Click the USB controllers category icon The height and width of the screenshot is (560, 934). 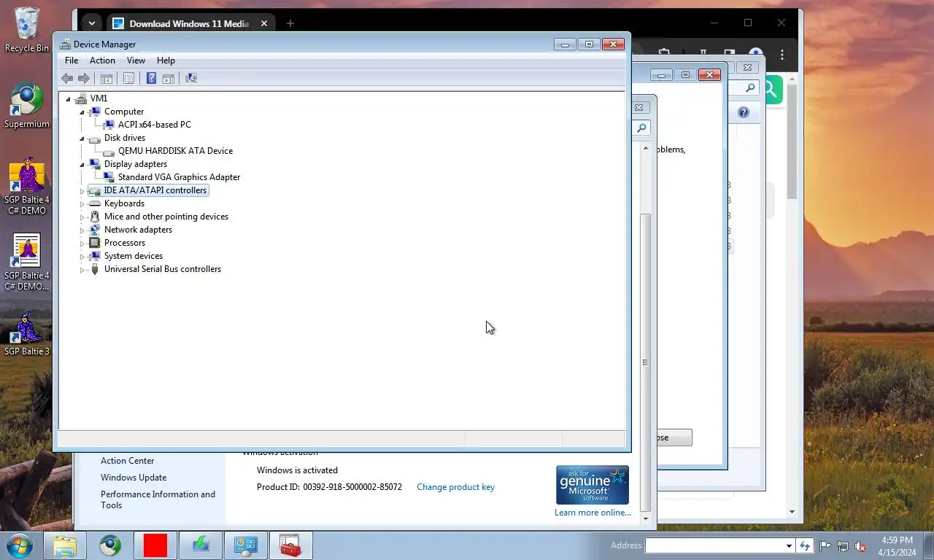click(x=94, y=269)
